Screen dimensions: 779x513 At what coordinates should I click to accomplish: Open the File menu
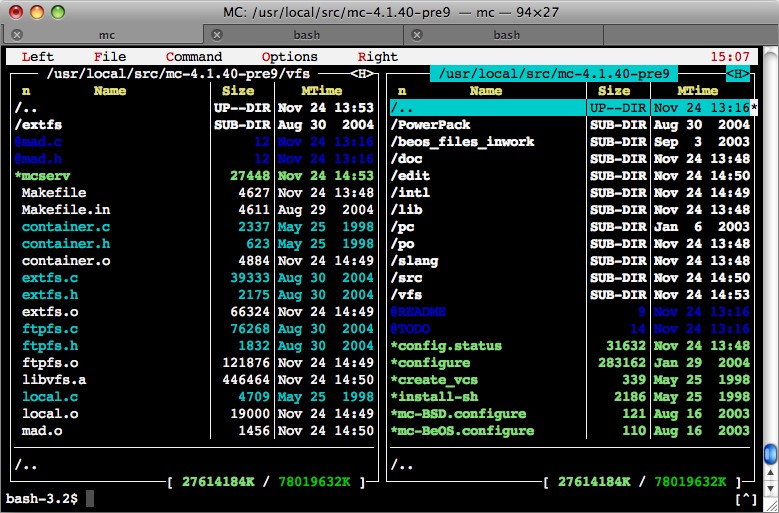click(110, 57)
